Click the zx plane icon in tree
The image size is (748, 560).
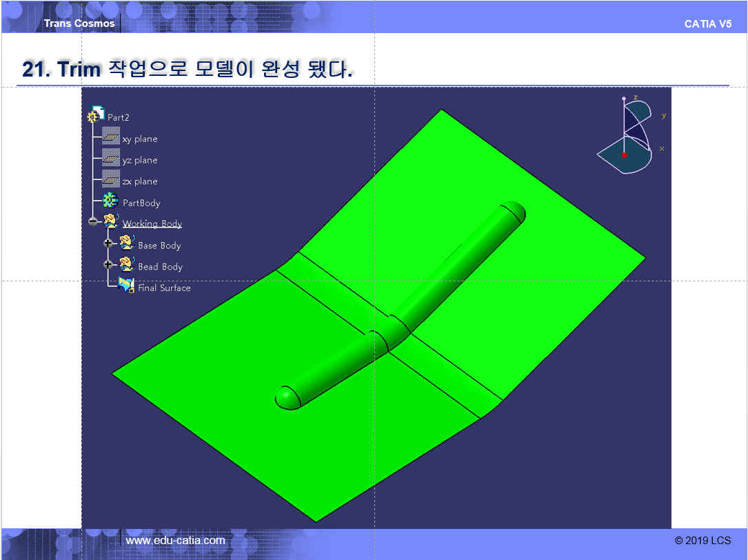tap(110, 181)
